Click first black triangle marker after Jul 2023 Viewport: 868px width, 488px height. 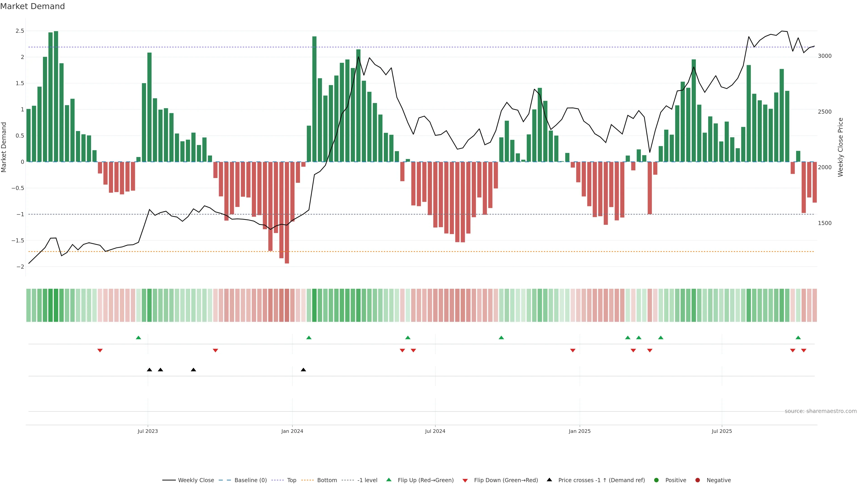pos(149,370)
